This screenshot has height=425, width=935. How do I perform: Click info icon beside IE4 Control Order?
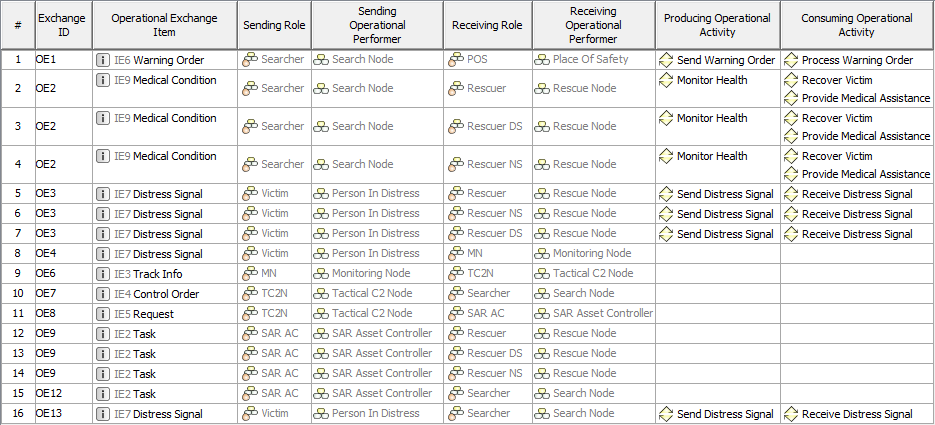click(104, 294)
